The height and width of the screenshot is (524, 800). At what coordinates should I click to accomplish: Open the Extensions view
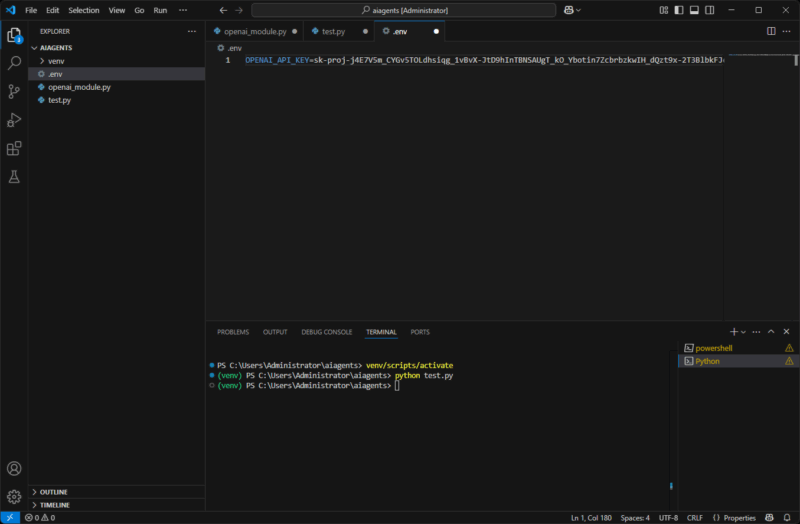14,148
